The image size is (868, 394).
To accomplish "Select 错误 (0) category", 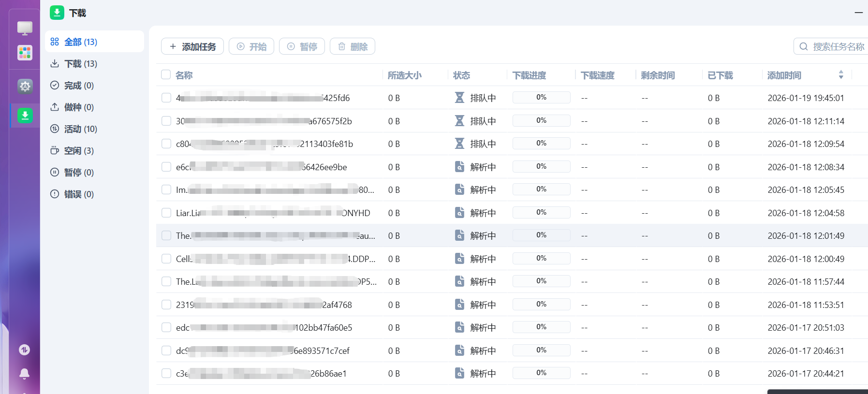I will [94, 194].
